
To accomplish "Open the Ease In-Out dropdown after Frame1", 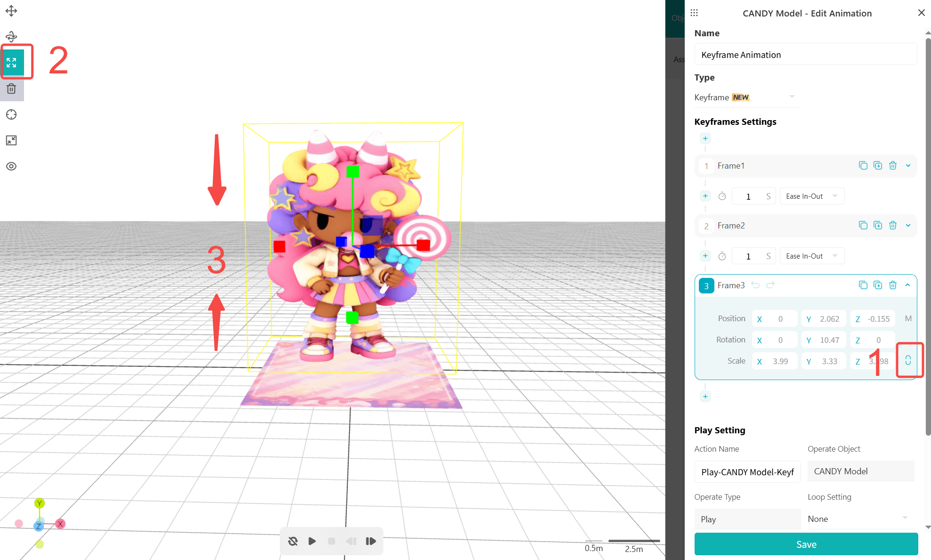I will pos(812,196).
